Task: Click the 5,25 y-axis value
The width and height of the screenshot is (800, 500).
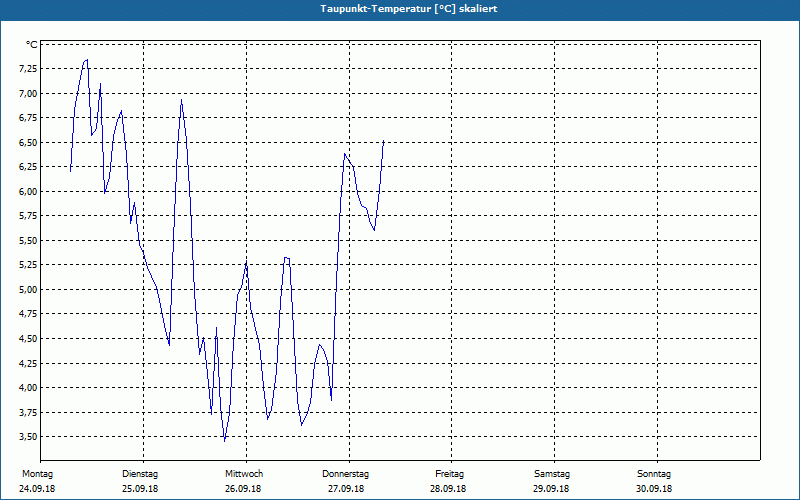Action: click(28, 265)
